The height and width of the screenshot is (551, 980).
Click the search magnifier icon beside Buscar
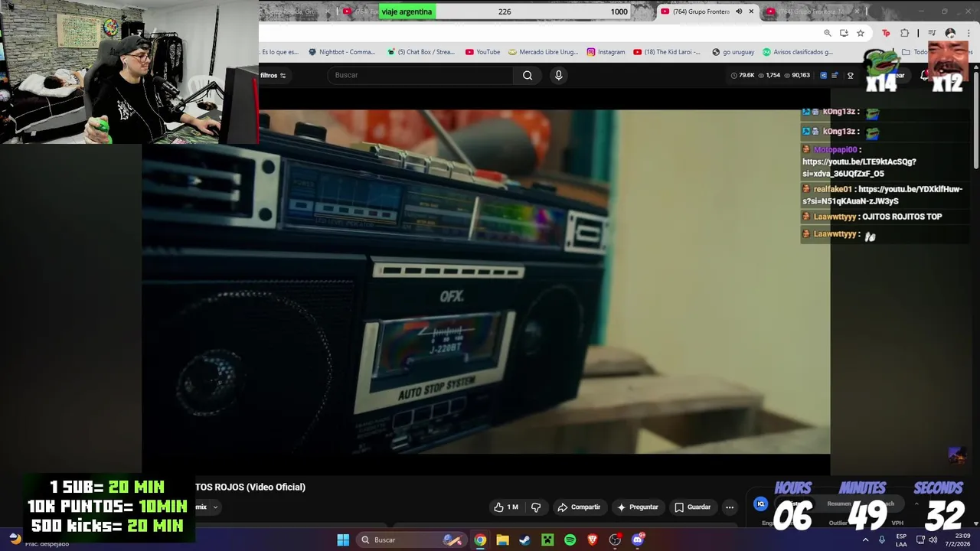tap(528, 75)
